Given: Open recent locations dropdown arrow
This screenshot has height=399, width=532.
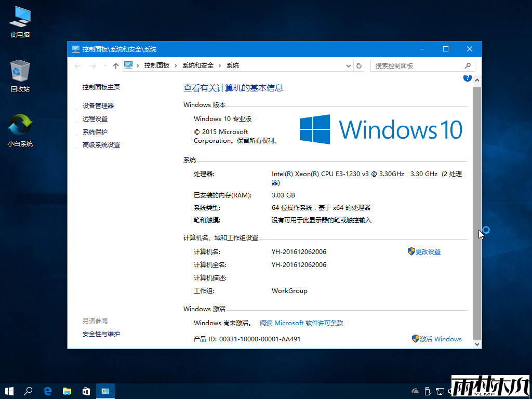Looking at the screenshot, I should tap(105, 66).
